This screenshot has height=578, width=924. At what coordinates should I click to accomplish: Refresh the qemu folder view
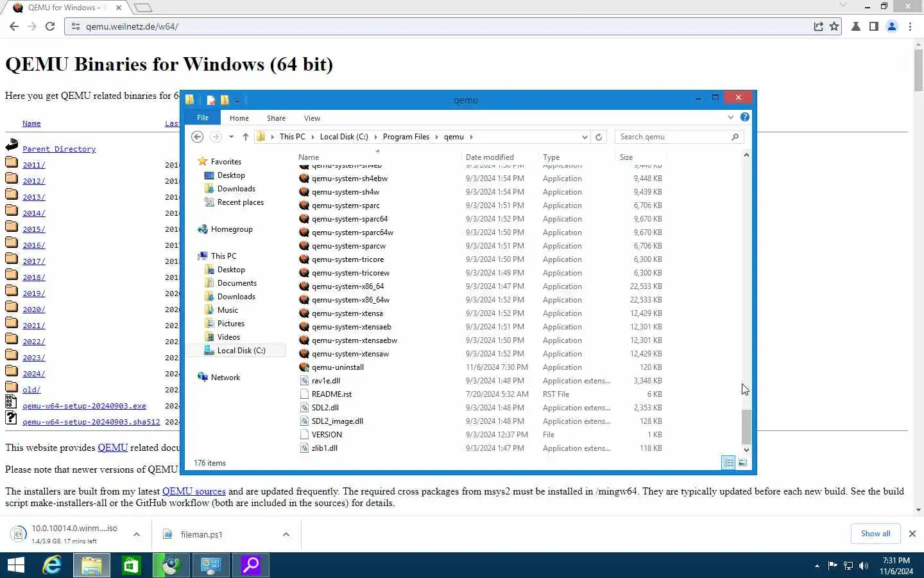click(599, 137)
